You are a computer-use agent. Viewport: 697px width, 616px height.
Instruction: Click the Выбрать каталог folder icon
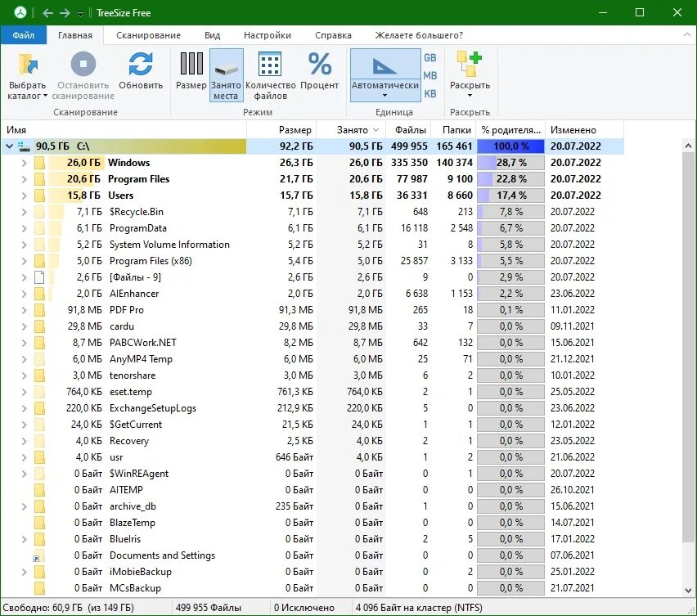pyautogui.click(x=28, y=64)
